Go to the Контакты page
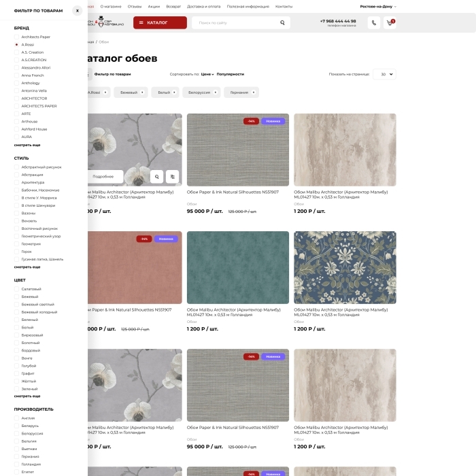 (284, 6)
